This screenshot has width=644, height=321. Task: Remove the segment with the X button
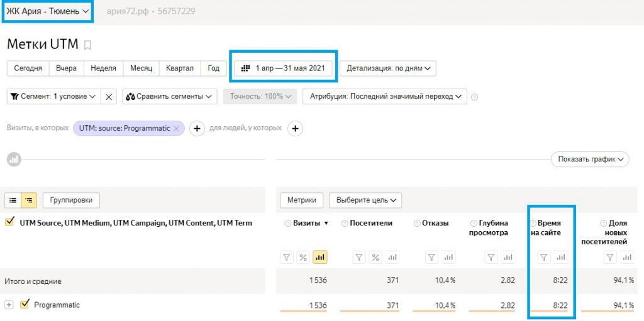click(x=109, y=97)
